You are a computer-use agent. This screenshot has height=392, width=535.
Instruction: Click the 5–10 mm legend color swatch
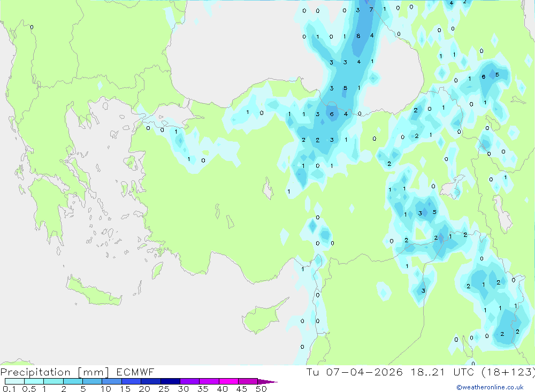pos(93,381)
